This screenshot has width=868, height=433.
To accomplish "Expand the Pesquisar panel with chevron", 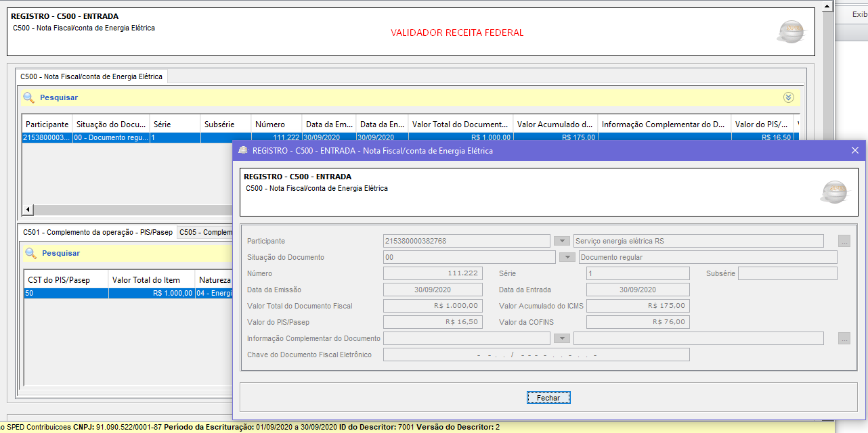I will point(788,97).
